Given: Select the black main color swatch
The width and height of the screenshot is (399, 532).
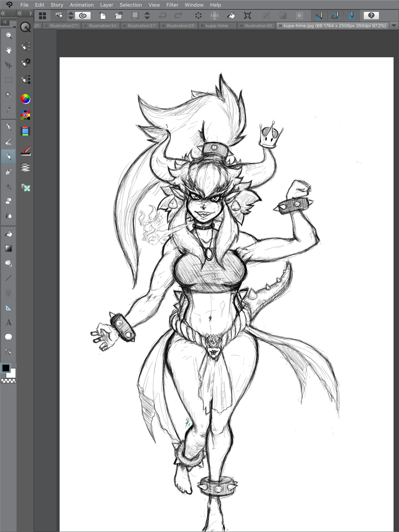Looking at the screenshot, I should 6,368.
